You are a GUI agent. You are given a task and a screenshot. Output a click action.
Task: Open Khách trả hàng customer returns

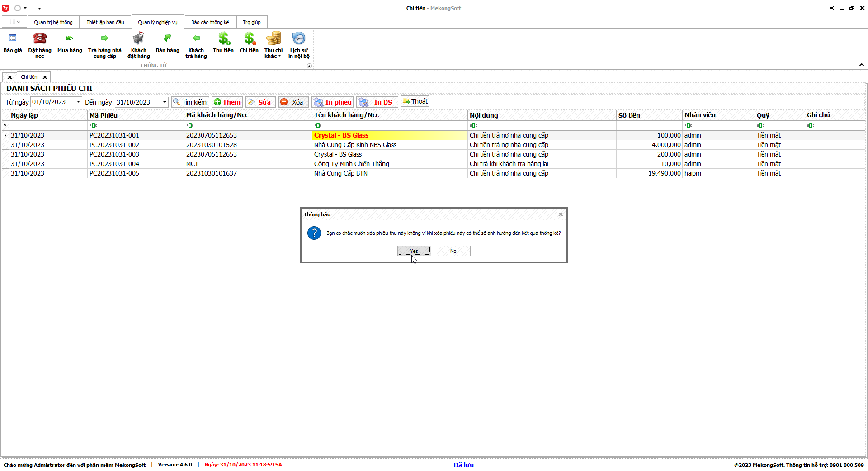click(196, 45)
